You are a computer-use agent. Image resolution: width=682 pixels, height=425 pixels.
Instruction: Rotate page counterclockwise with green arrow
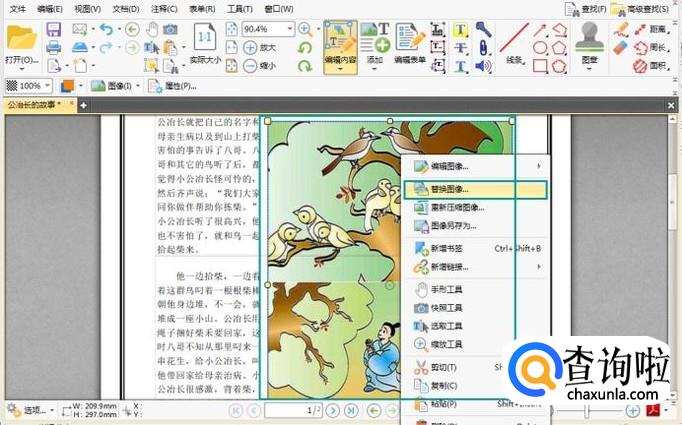coord(305,47)
